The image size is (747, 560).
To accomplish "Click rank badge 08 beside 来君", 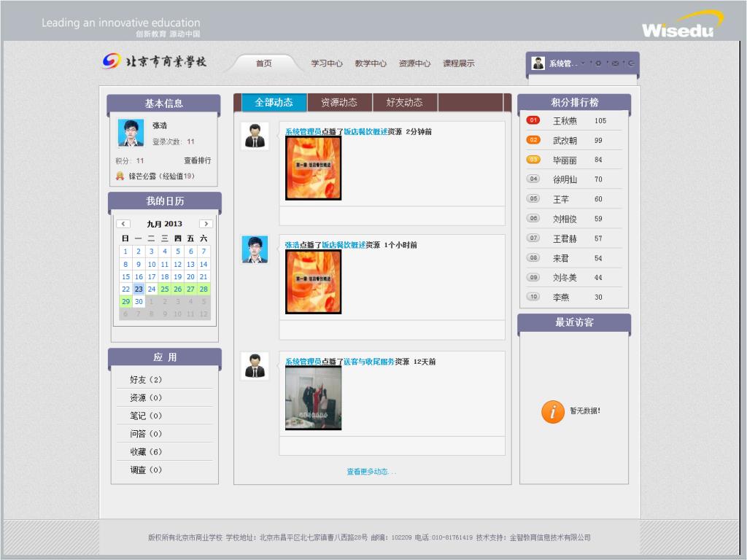I will pos(533,257).
